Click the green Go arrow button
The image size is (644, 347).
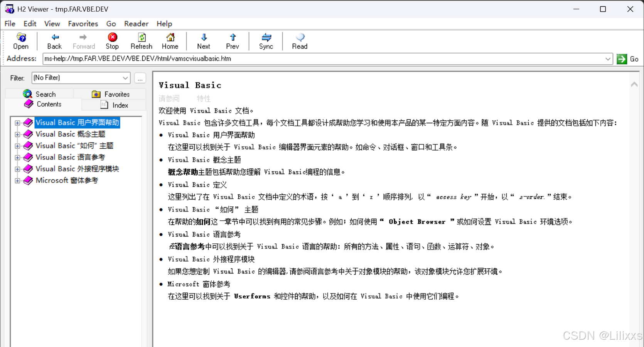[x=622, y=59]
